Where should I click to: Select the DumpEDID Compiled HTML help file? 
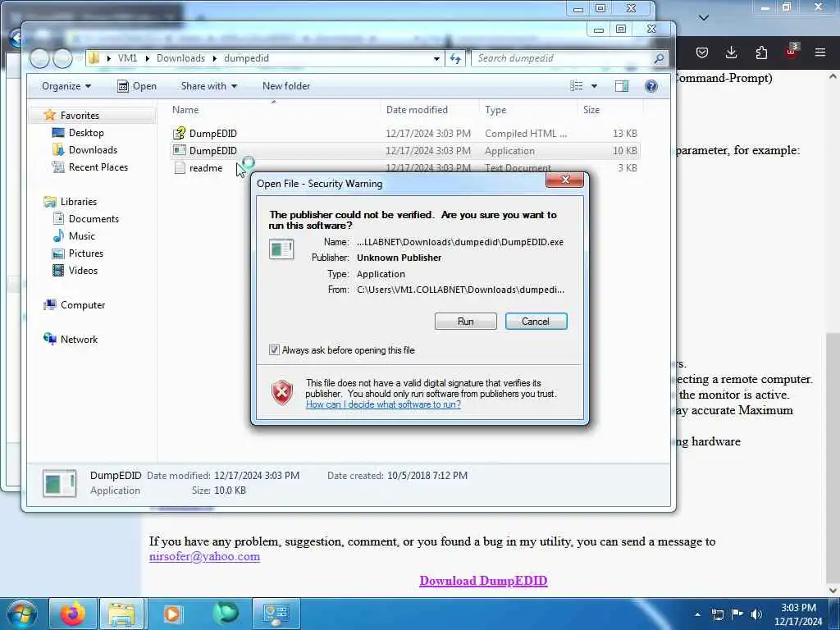(x=405, y=134)
